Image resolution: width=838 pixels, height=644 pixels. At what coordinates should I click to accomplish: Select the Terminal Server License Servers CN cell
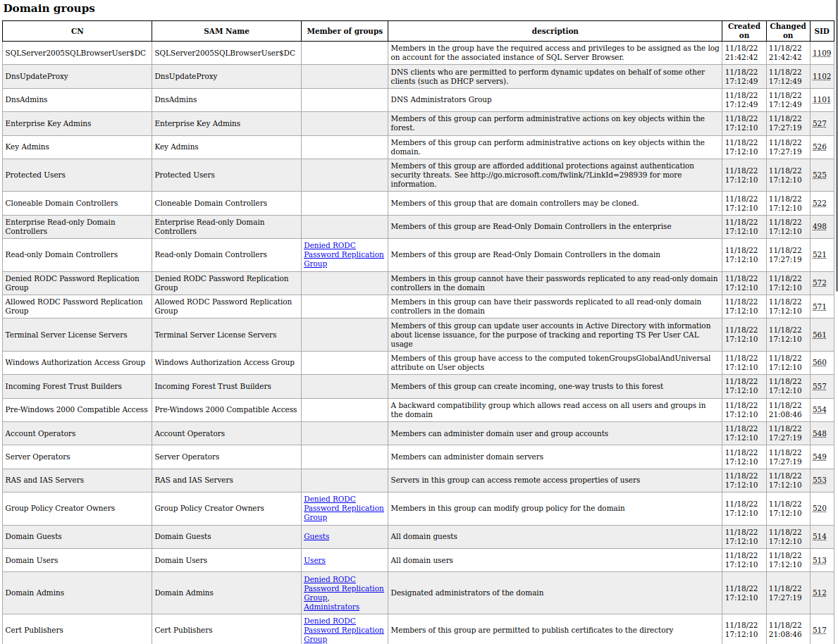77,335
